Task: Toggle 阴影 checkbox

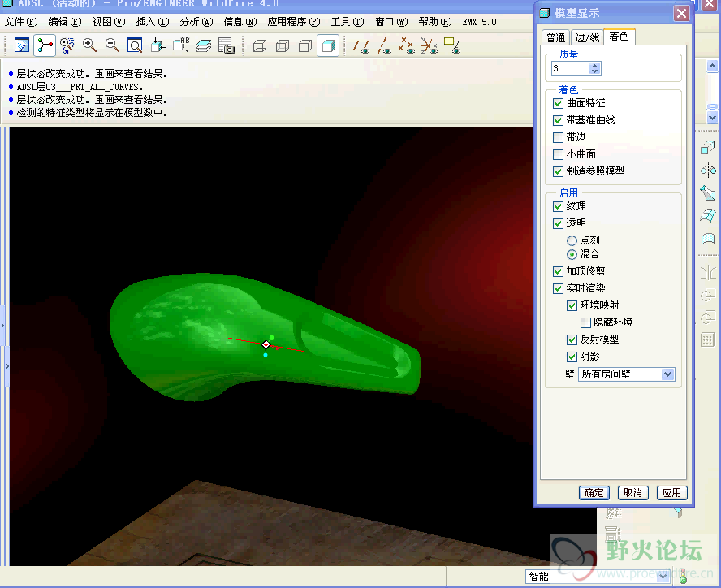Action: (572, 357)
